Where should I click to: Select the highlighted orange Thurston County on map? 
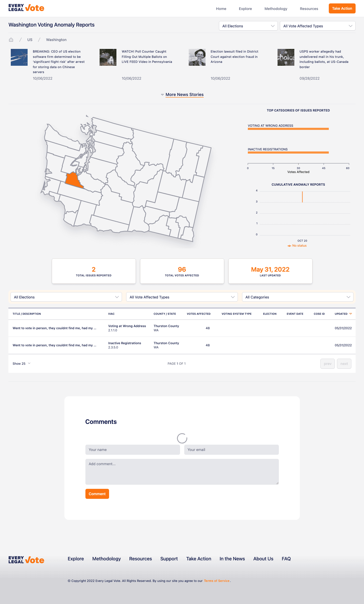(74, 180)
